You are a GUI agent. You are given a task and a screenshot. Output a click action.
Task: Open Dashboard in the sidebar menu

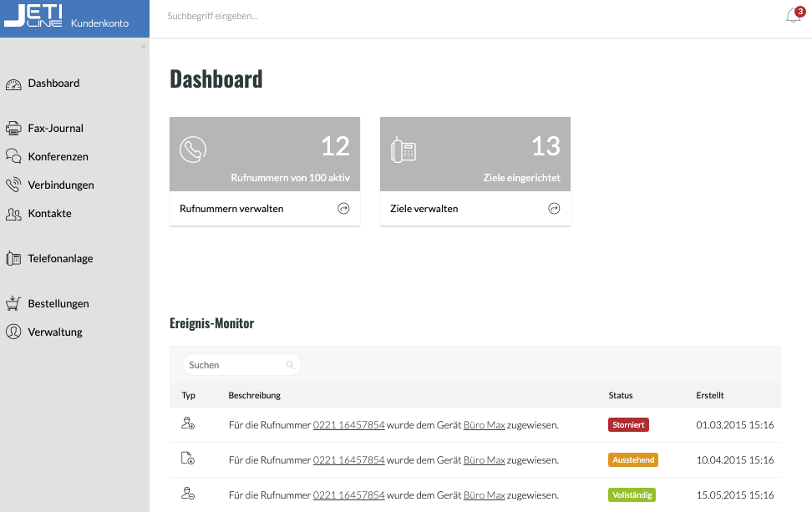[53, 84]
